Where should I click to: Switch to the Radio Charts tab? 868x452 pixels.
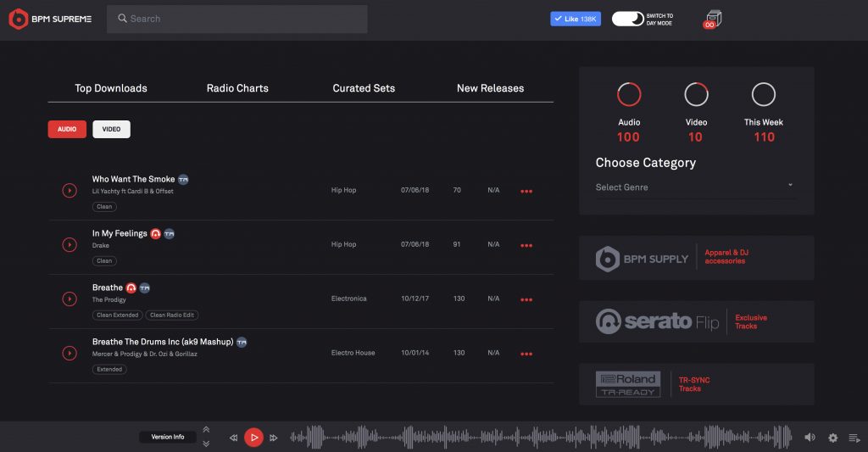tap(237, 88)
